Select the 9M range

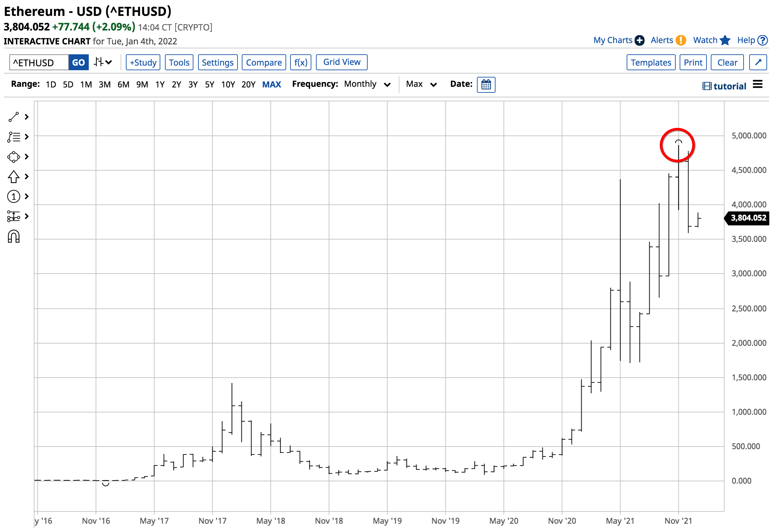(142, 85)
